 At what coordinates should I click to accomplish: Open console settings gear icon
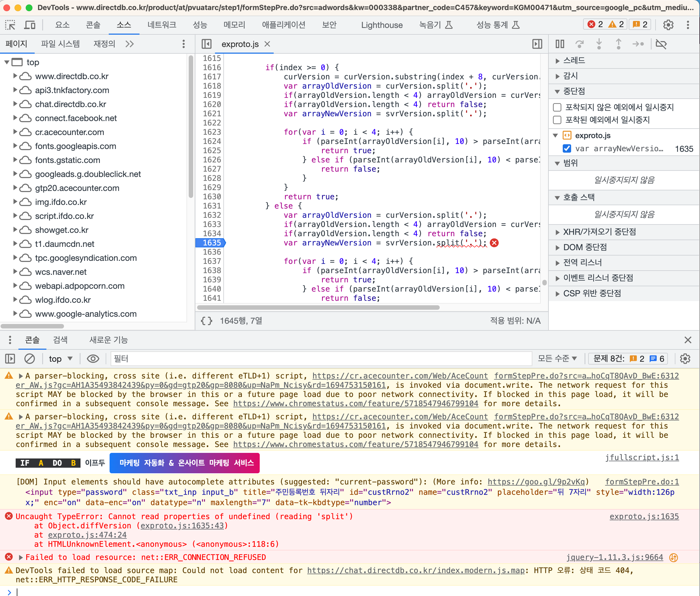pos(685,358)
